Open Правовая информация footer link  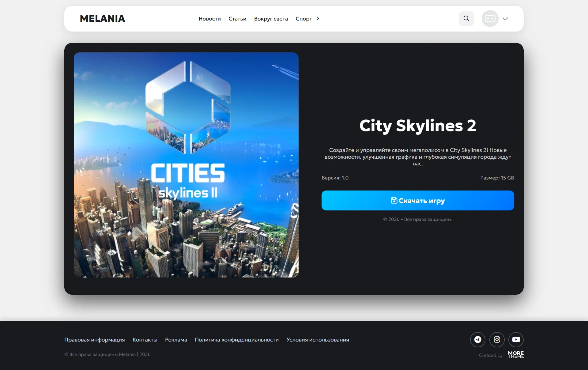point(94,340)
